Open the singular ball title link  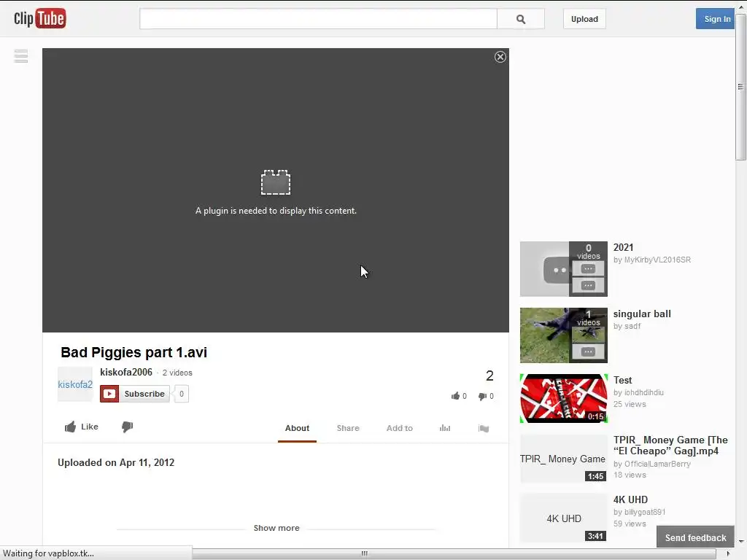click(x=642, y=314)
